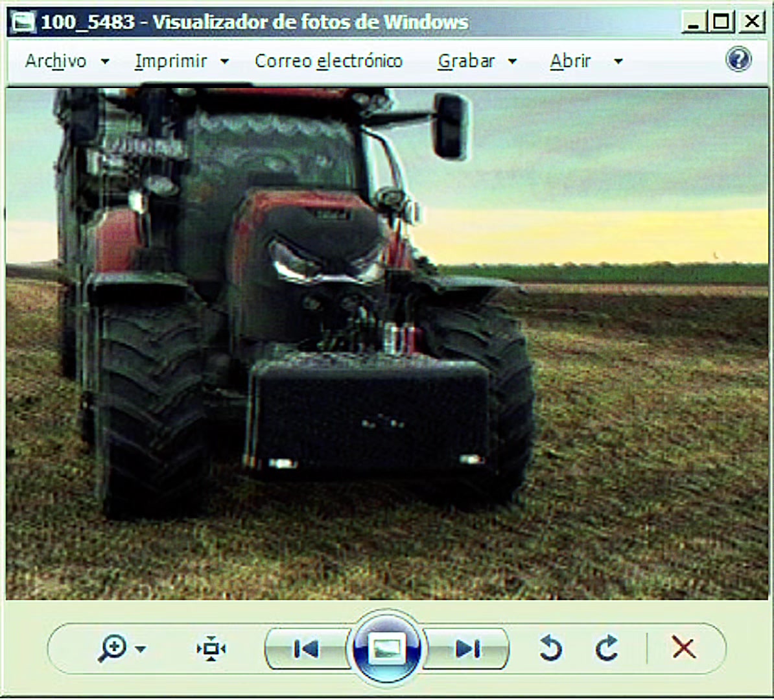Click the tractor photo in the viewer

point(387,344)
